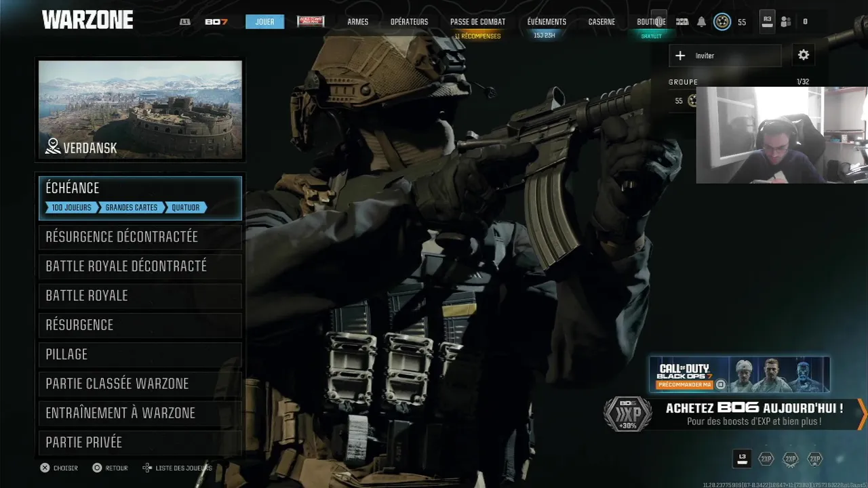Select Partie privée
This screenshot has height=488, width=868.
pyautogui.click(x=140, y=443)
